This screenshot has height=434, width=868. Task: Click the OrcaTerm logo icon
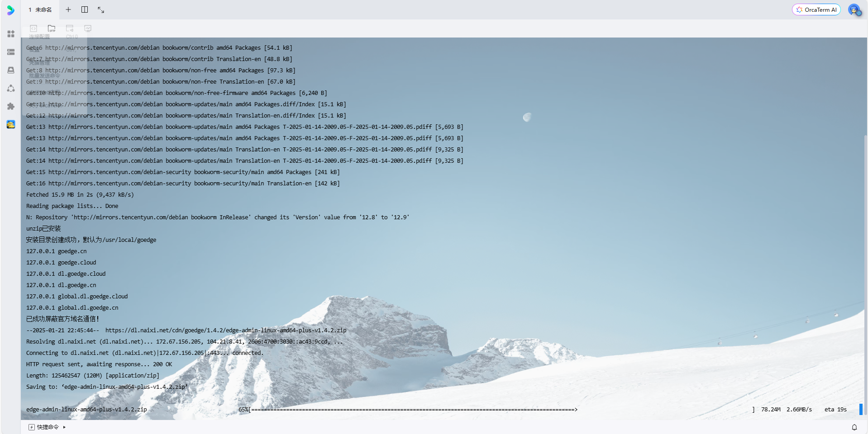pyautogui.click(x=11, y=10)
